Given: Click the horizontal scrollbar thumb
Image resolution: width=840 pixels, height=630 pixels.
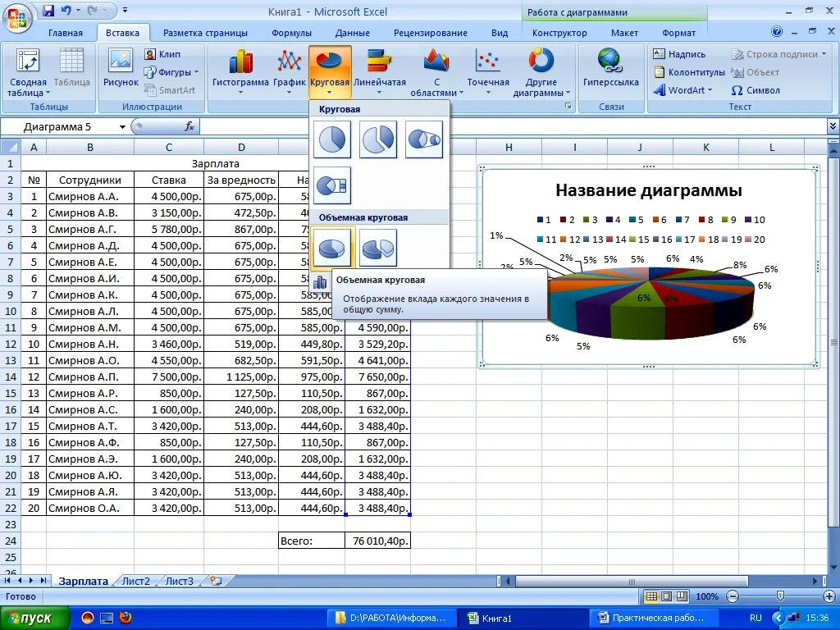Looking at the screenshot, I should tap(631, 582).
